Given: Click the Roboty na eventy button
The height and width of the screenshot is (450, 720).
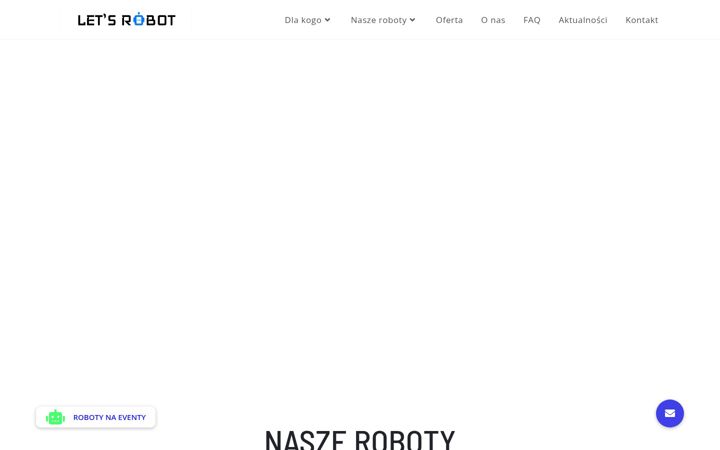Looking at the screenshot, I should (x=96, y=417).
